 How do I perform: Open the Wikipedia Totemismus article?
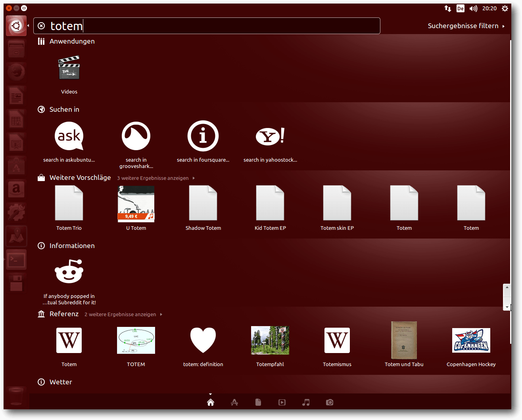337,340
